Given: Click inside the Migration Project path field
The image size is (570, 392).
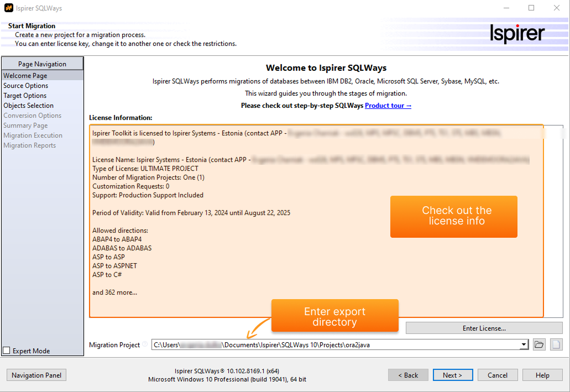Looking at the screenshot, I should click(x=332, y=344).
